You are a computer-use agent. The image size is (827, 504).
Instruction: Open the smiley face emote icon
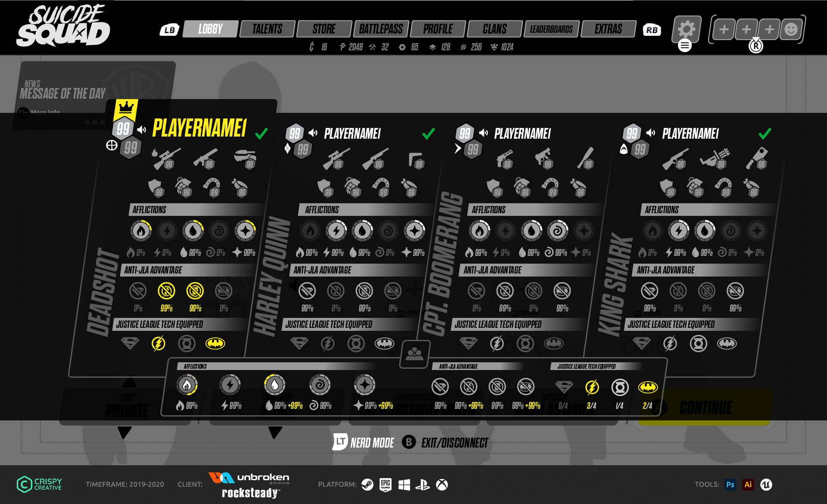coord(791,29)
